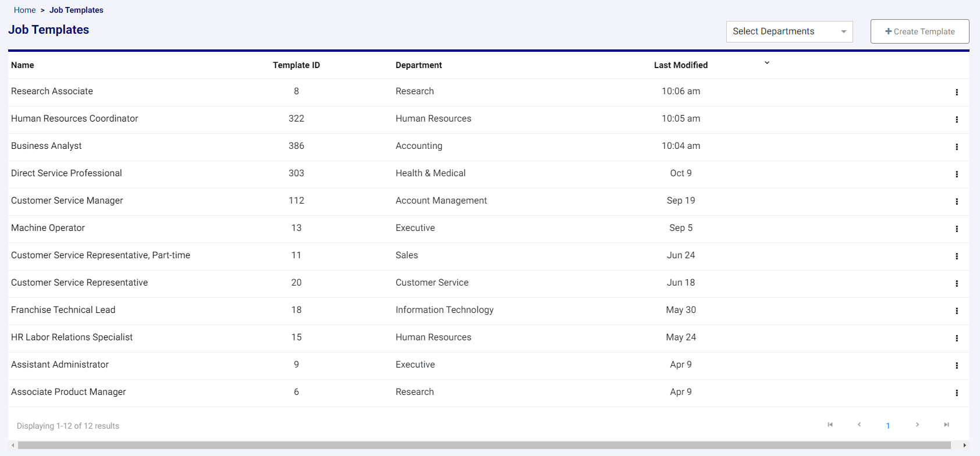Click the Research Associate name

[x=52, y=91]
